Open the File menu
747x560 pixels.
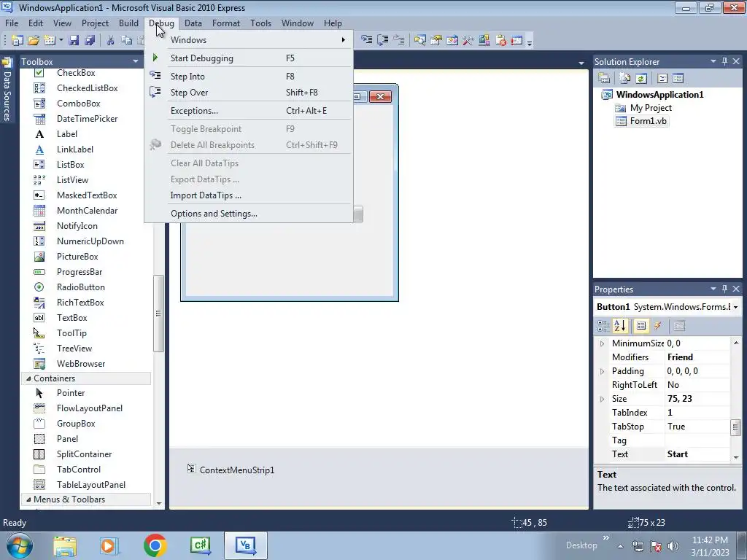pos(12,23)
